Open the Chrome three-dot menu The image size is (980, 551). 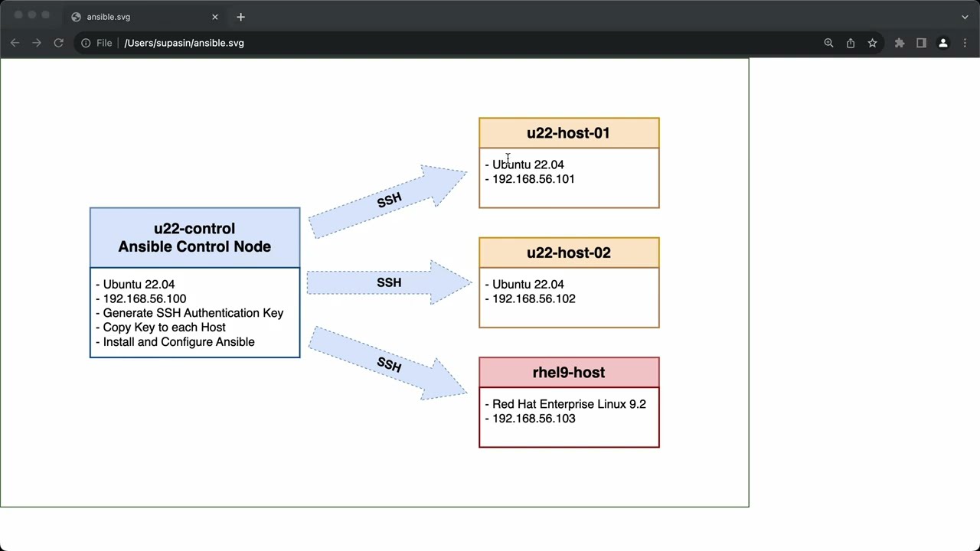pyautogui.click(x=965, y=43)
